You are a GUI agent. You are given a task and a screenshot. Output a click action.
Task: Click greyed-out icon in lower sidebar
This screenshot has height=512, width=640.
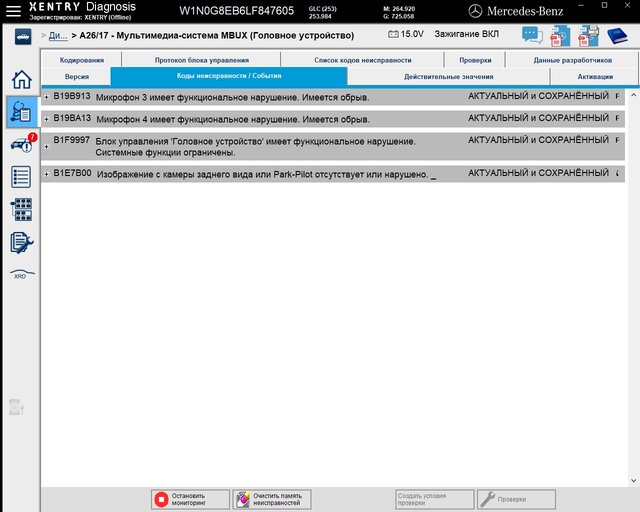tap(16, 407)
